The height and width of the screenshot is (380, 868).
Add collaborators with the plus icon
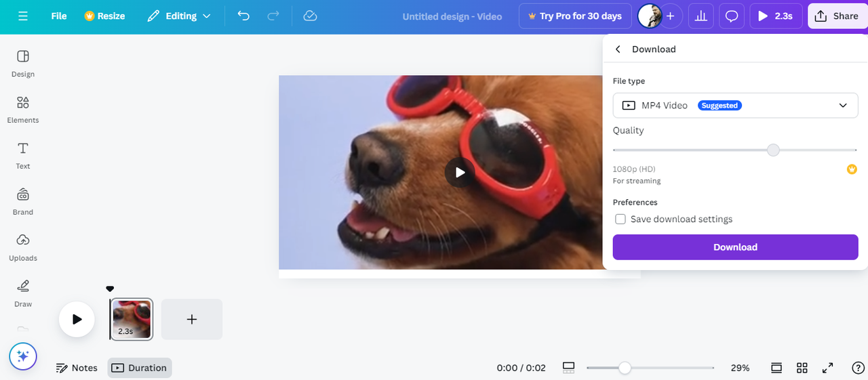pyautogui.click(x=671, y=16)
